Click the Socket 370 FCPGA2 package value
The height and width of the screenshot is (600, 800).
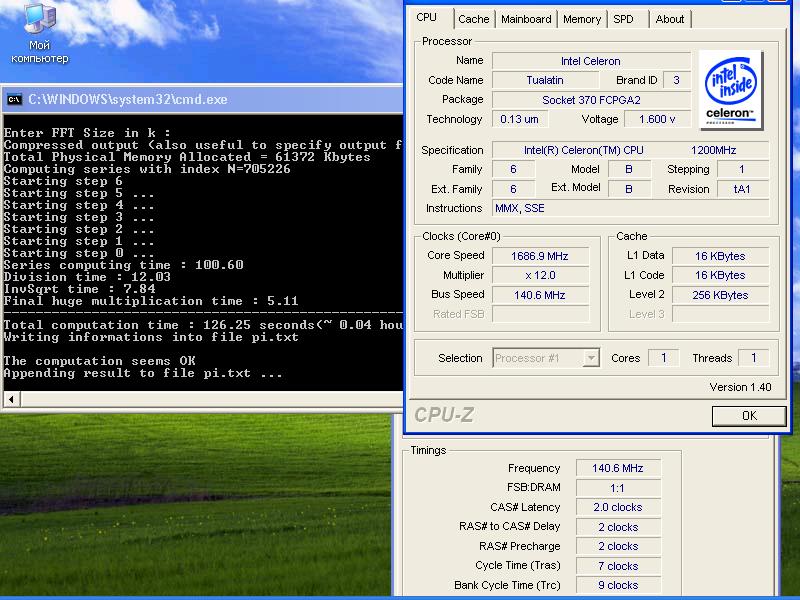[591, 100]
